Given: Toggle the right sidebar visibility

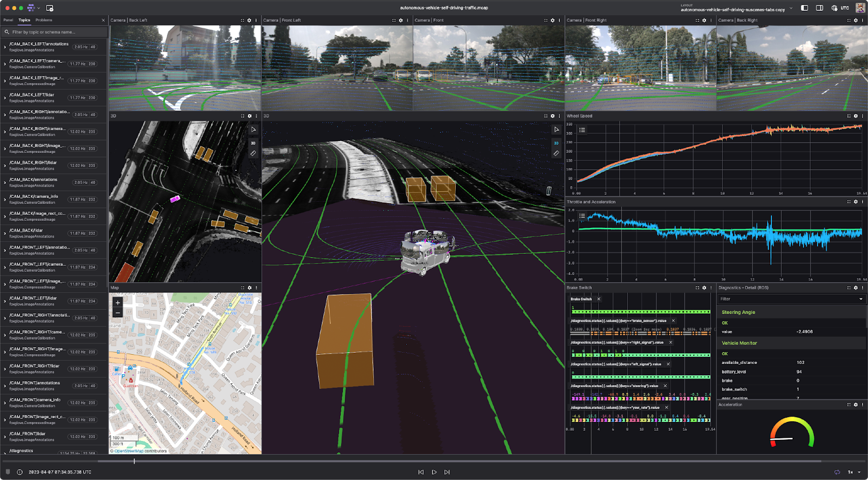Looking at the screenshot, I should 820,8.
